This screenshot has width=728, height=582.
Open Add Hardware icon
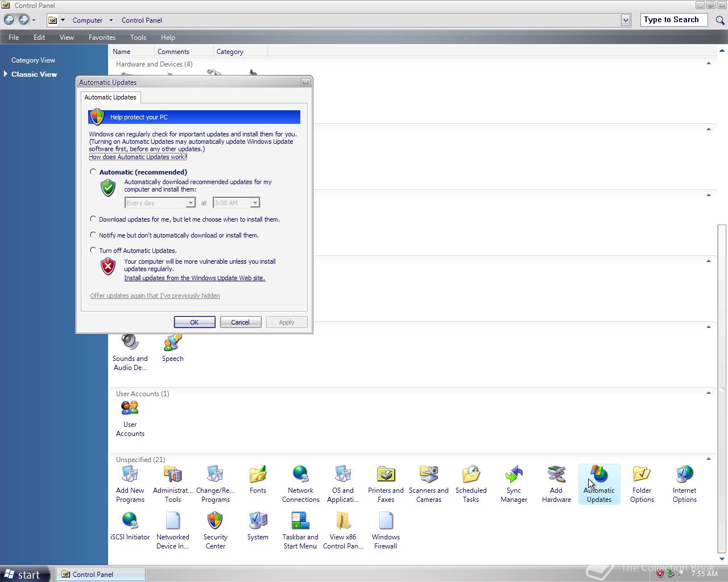pos(556,484)
